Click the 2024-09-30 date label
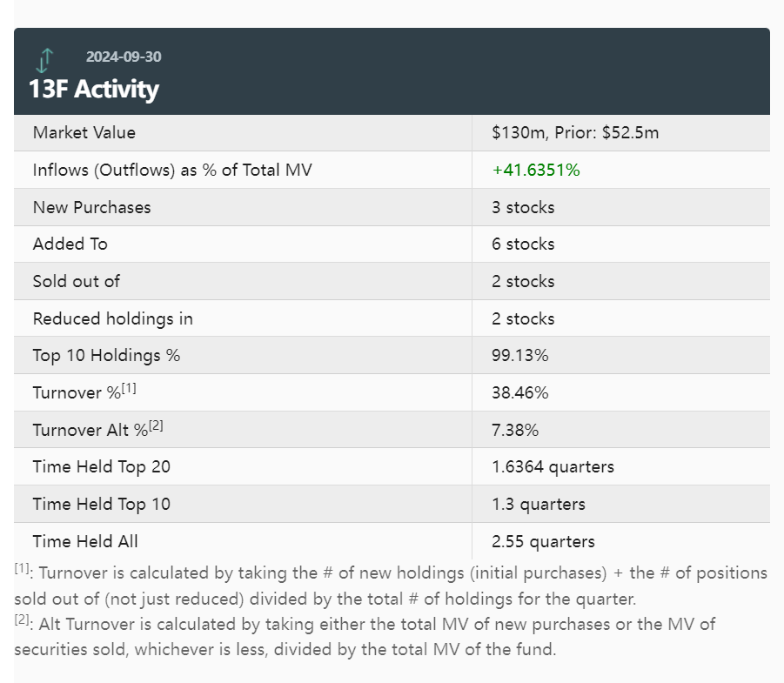 124,57
